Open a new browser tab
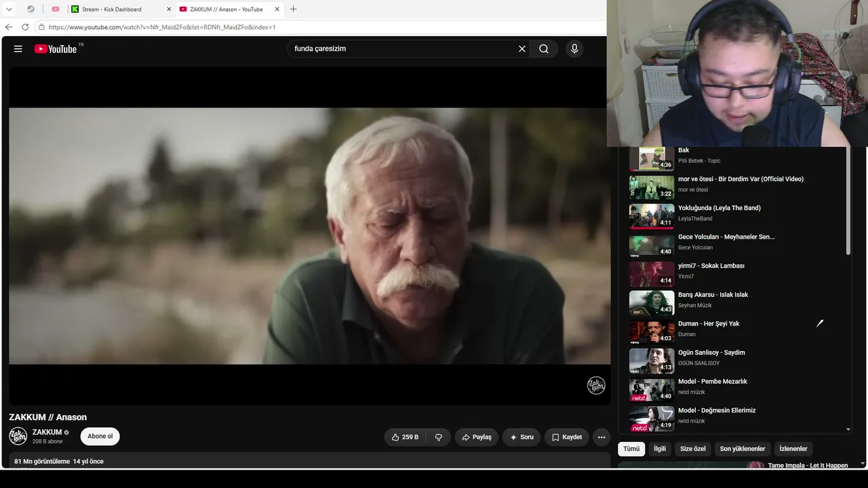Viewport: 868px width, 488px height. click(x=293, y=9)
